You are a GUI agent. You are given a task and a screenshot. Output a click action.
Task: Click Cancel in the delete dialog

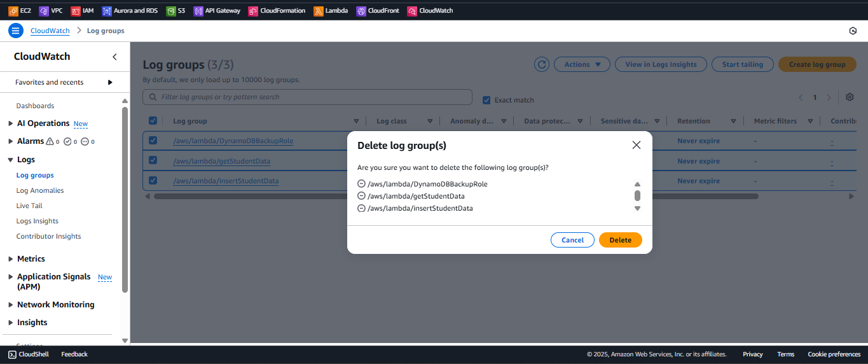[x=572, y=240]
